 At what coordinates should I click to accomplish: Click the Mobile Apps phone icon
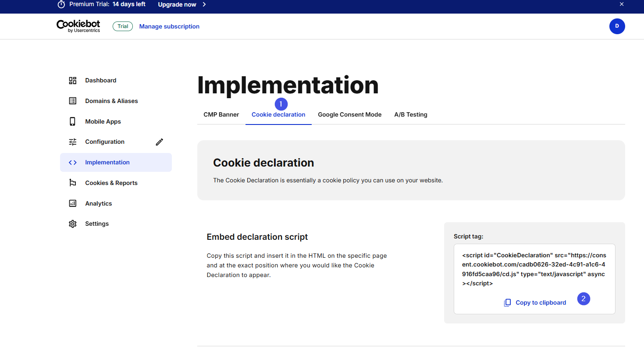[x=73, y=121]
